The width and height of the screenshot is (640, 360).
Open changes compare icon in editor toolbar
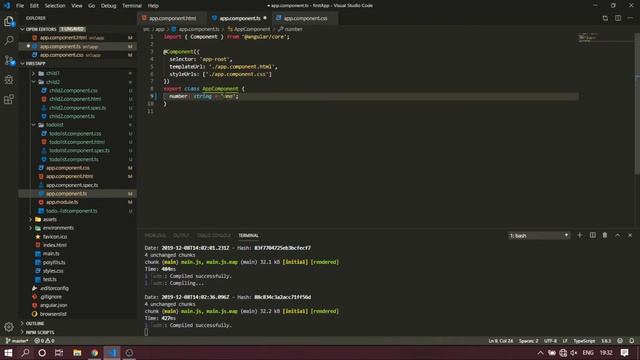(605, 18)
